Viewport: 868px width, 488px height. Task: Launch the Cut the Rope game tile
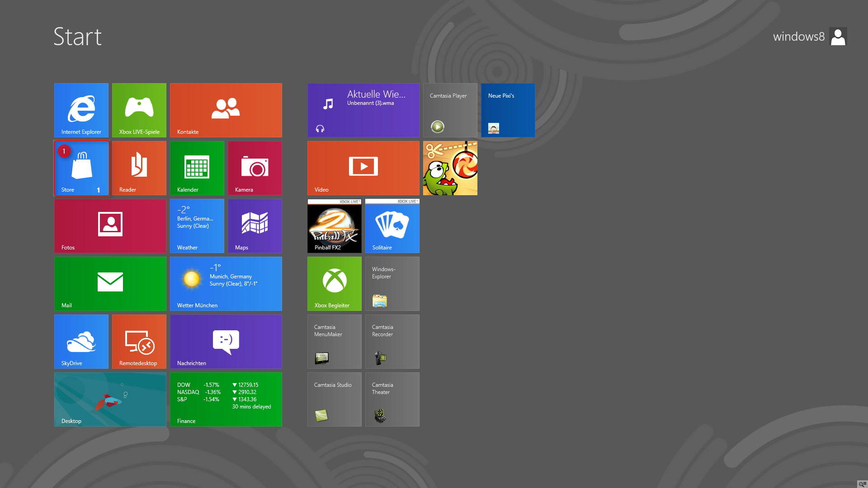[x=450, y=168]
